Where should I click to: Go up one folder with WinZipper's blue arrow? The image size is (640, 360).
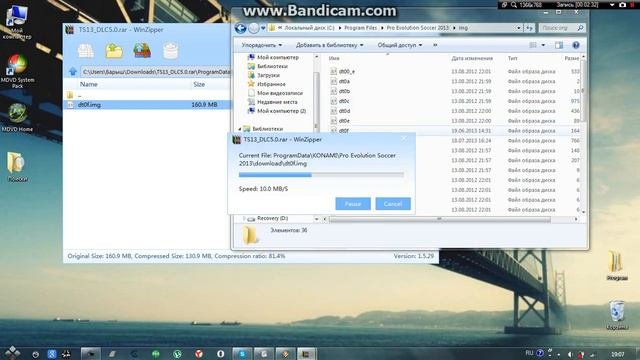click(73, 72)
